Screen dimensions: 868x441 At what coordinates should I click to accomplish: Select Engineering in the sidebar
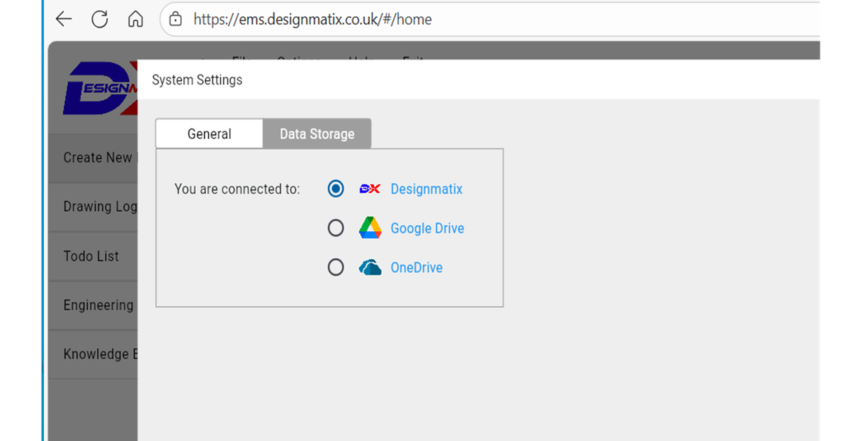98,305
